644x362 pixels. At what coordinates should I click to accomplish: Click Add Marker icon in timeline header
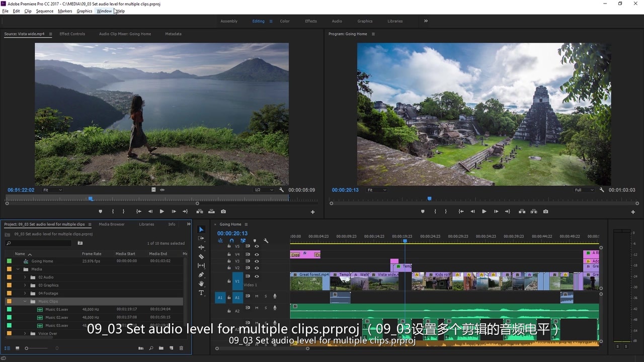255,241
